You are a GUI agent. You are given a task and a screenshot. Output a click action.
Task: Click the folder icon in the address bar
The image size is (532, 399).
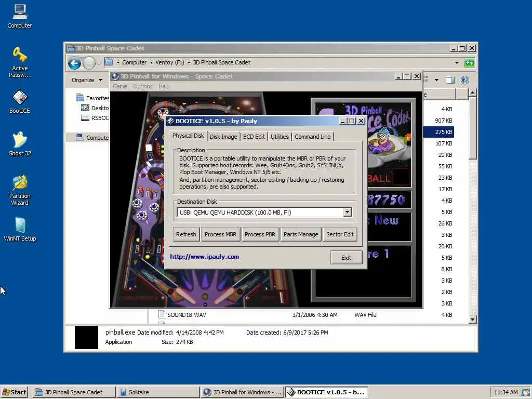tap(109, 62)
